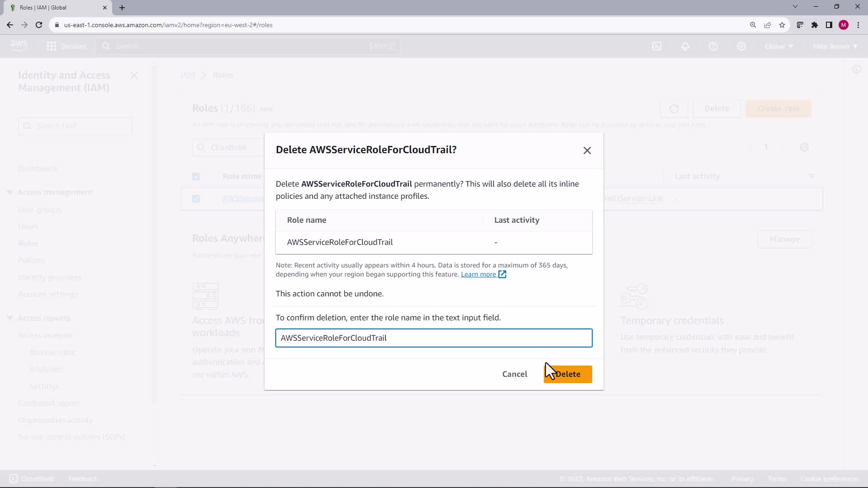Viewport: 868px width, 488px height.
Task: Expand the Global region dropdown
Action: (x=778, y=46)
